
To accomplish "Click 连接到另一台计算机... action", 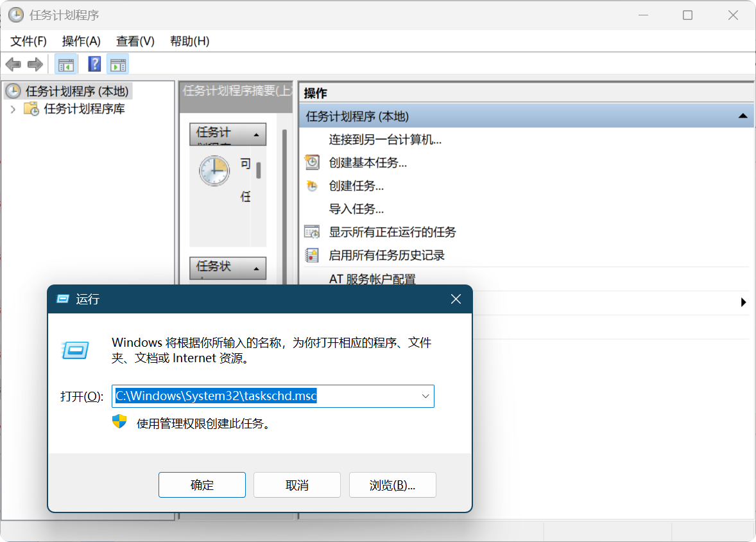I will [385, 139].
